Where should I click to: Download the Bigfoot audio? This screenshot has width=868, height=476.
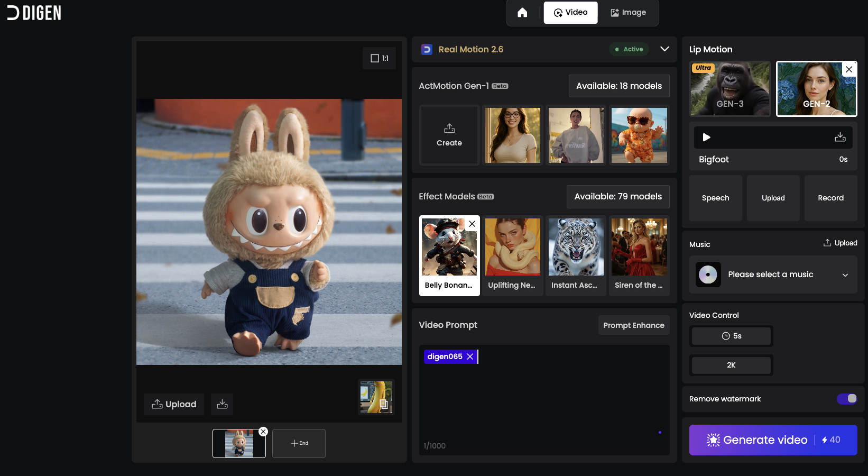pyautogui.click(x=840, y=138)
